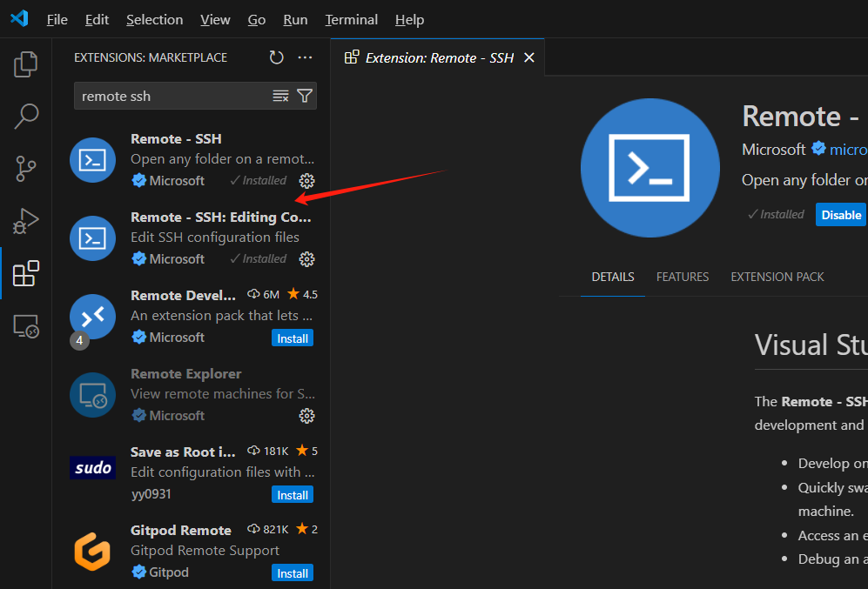Open the Remote Explorer activity bar icon
This screenshot has width=868, height=589.
pyautogui.click(x=26, y=327)
